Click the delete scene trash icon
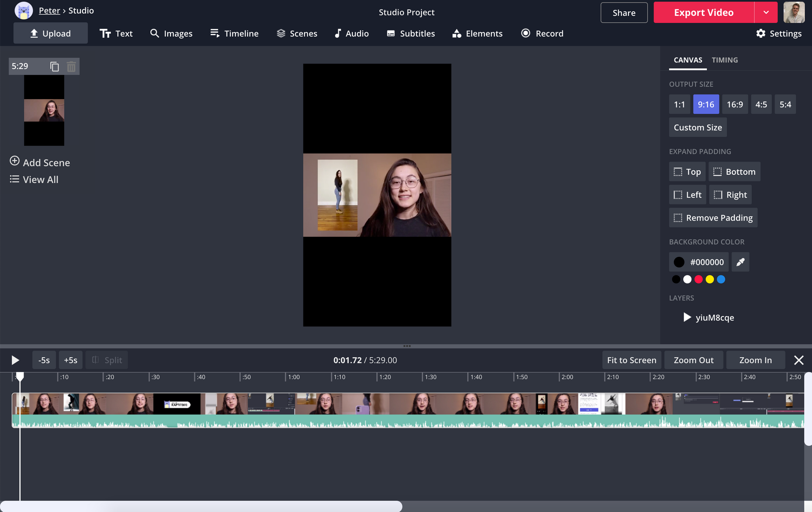The image size is (812, 512). tap(71, 66)
